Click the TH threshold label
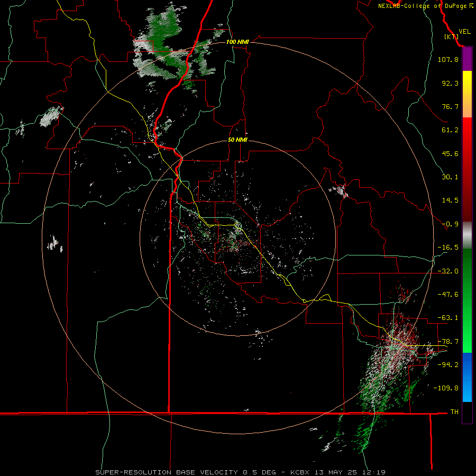Viewport: 476px width, 476px height. [x=454, y=412]
